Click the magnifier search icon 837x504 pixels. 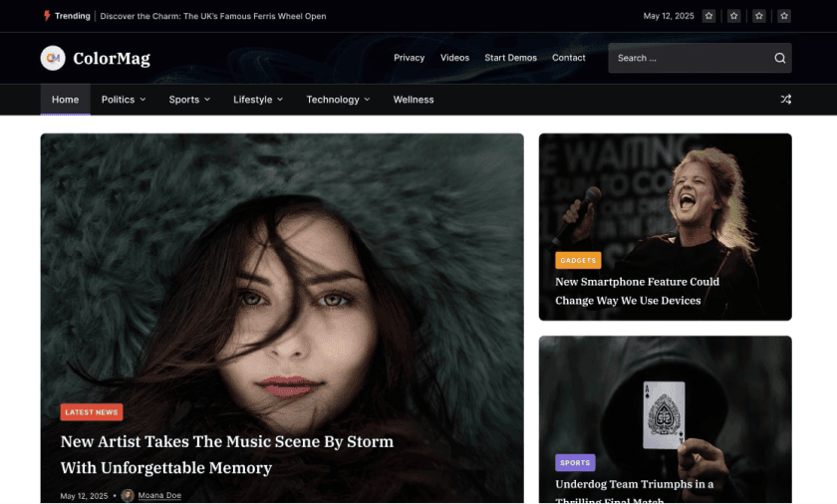[780, 58]
